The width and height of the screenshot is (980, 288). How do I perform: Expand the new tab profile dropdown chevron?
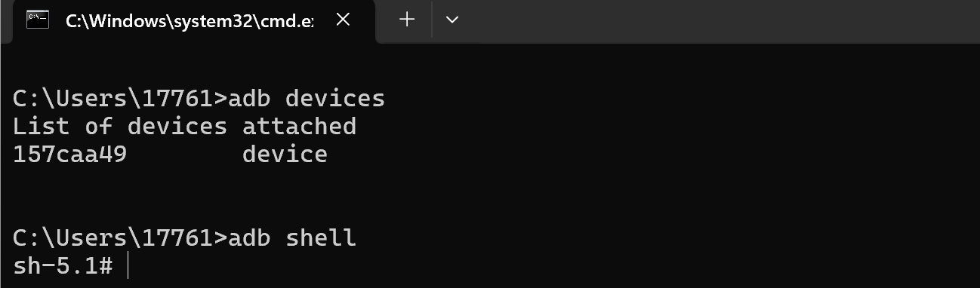point(451,20)
